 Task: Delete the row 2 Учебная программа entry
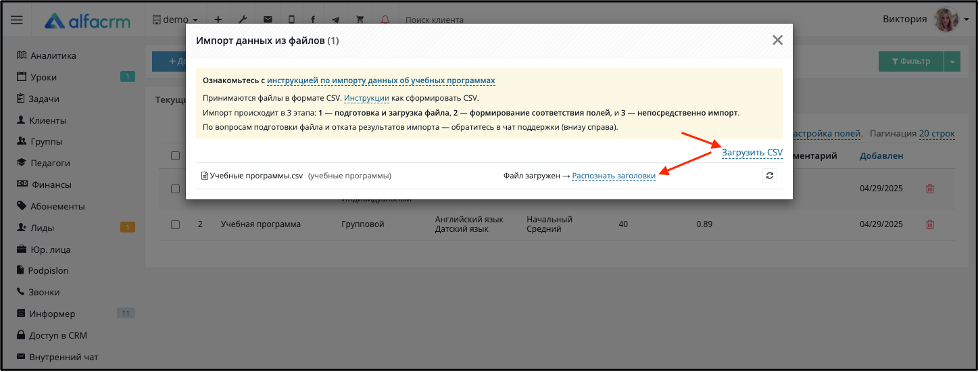coord(930,224)
